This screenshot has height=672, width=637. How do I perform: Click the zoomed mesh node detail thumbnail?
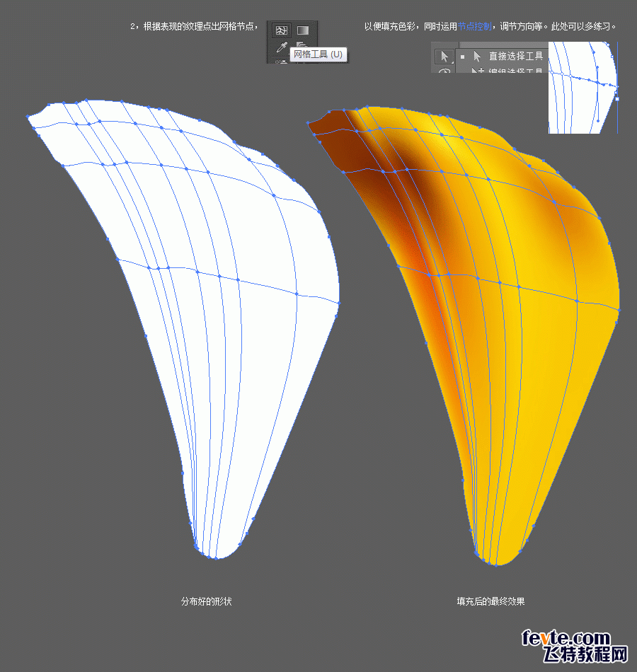583,88
